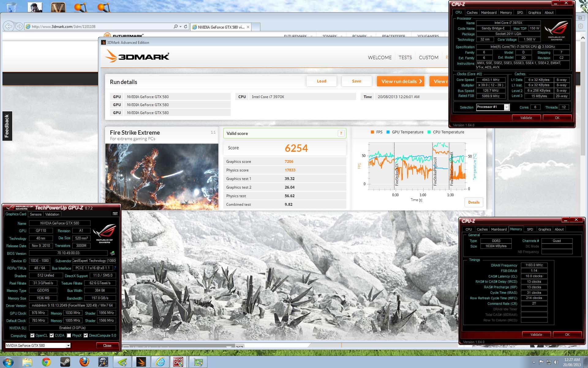The width and height of the screenshot is (588, 368).
Task: Click the orange FPS legend swatch
Action: [x=372, y=132]
